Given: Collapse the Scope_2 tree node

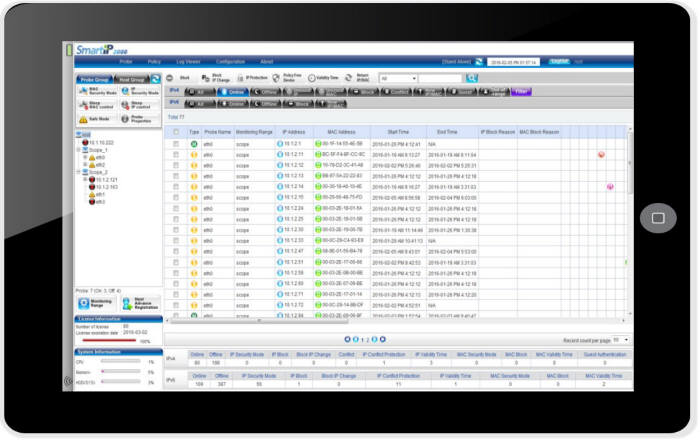Looking at the screenshot, I should pyautogui.click(x=79, y=172).
